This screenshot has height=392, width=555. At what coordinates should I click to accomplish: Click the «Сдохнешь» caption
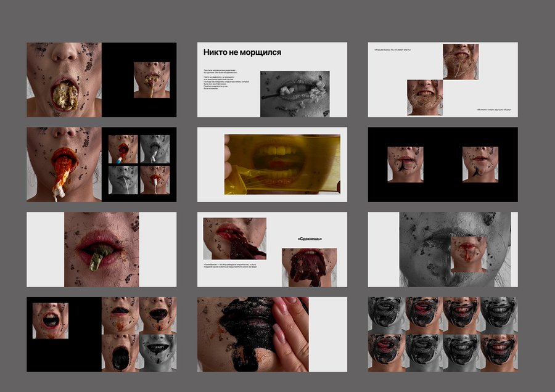click(x=310, y=239)
